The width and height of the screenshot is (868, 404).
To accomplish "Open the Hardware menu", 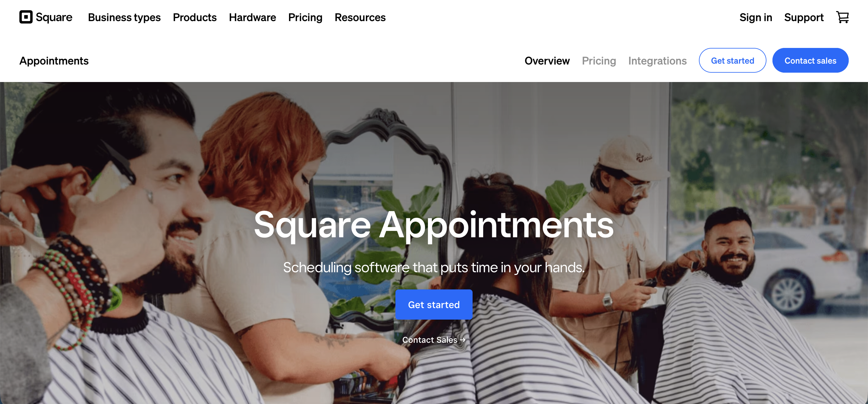I will point(252,17).
